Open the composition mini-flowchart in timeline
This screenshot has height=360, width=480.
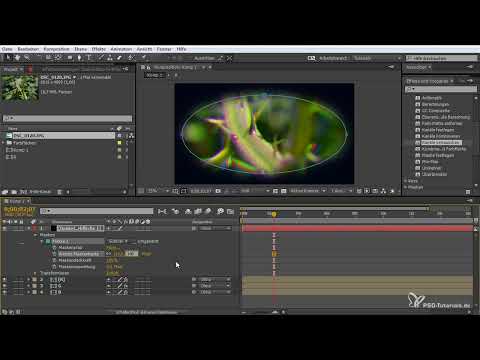click(162, 211)
